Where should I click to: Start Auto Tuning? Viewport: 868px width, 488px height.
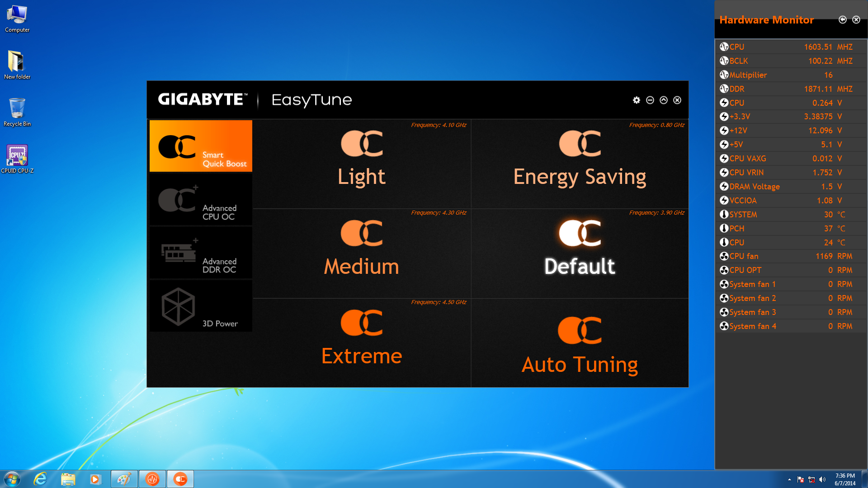tap(580, 343)
